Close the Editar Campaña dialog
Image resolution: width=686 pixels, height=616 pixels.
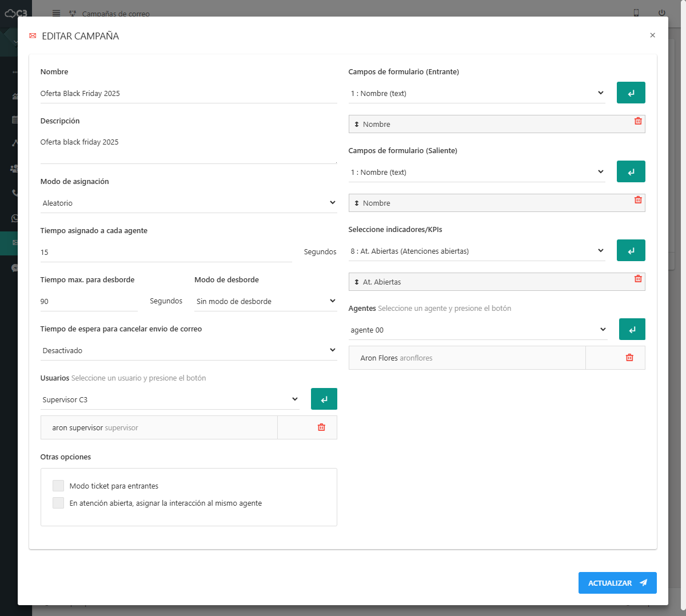tap(652, 35)
